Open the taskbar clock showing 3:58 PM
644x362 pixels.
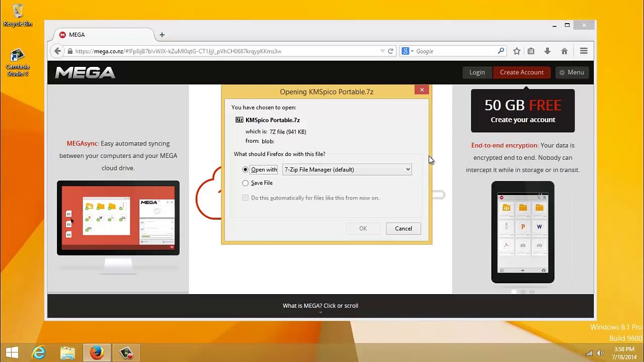pos(624,353)
